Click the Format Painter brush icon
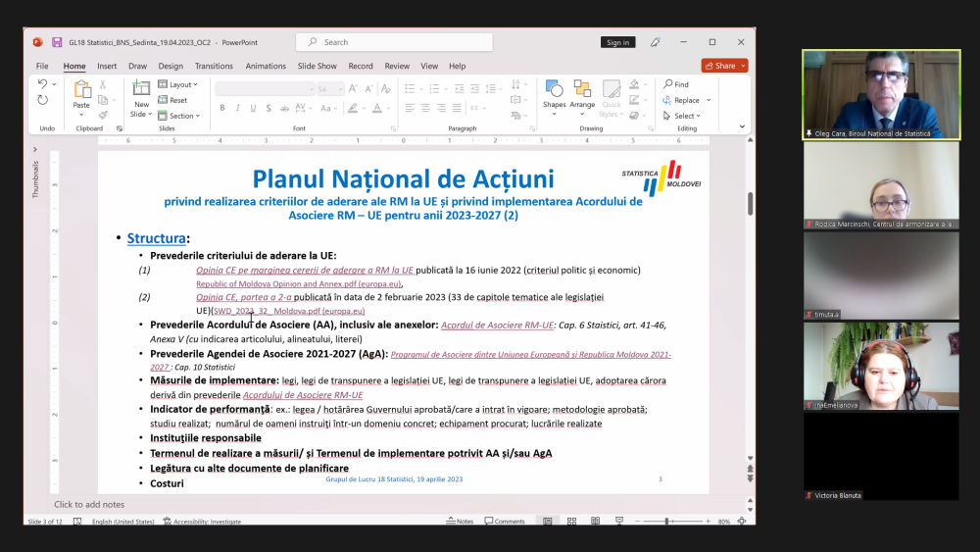 [103, 115]
